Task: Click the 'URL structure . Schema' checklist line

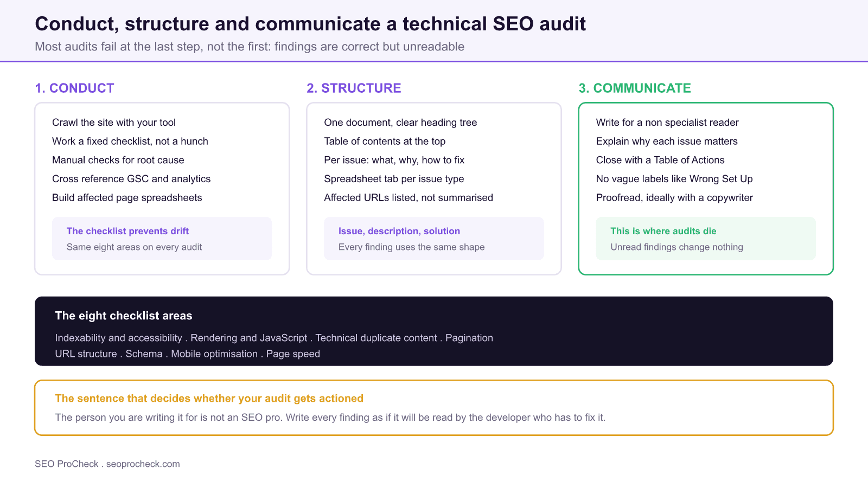Action: pyautogui.click(x=188, y=354)
